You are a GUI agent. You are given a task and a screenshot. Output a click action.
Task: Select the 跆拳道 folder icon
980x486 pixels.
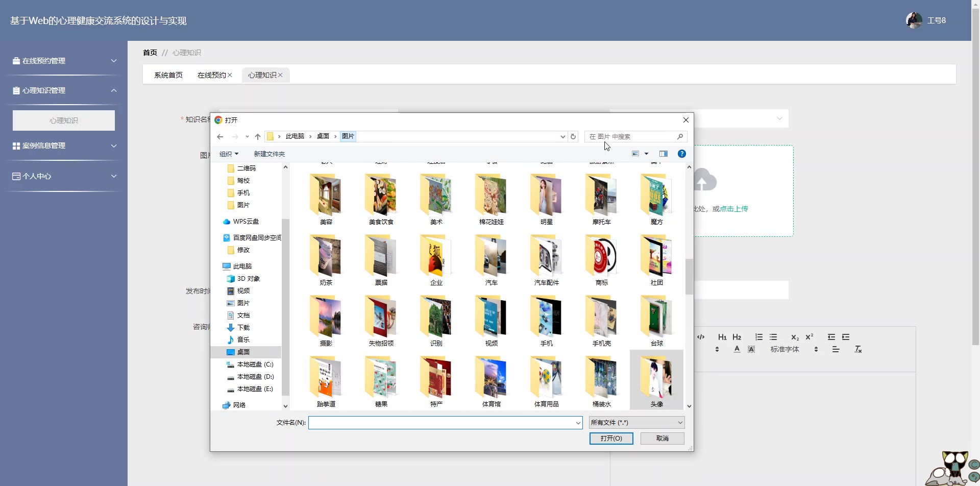(x=326, y=377)
